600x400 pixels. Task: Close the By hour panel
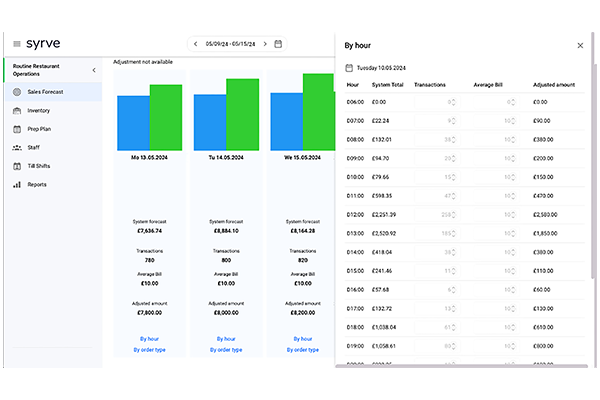[x=580, y=45]
